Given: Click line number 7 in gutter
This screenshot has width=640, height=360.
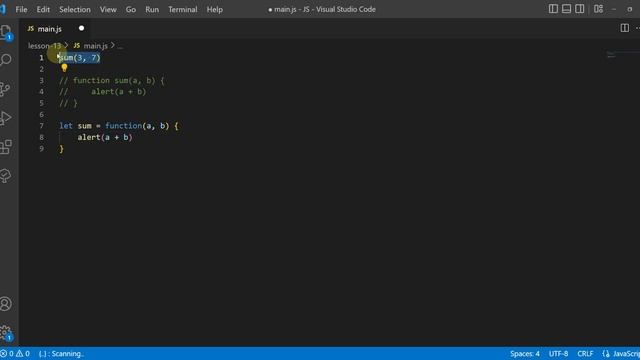Looking at the screenshot, I should pos(41,126).
